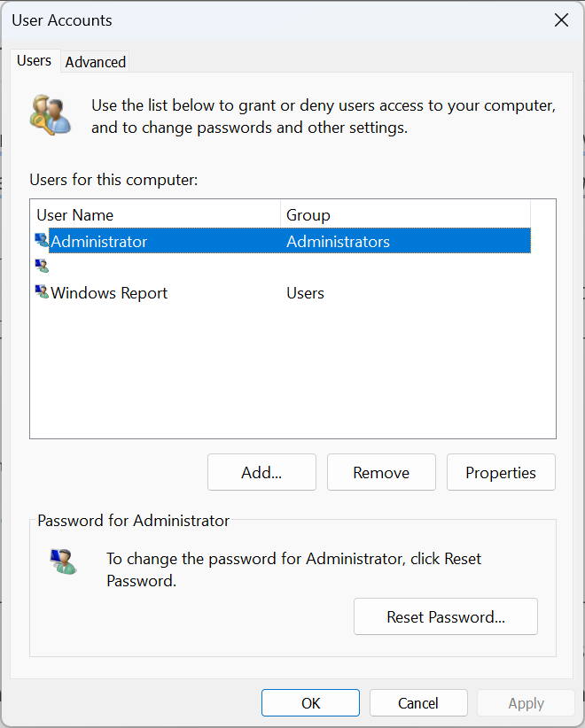Confirm changes with OK

click(310, 702)
